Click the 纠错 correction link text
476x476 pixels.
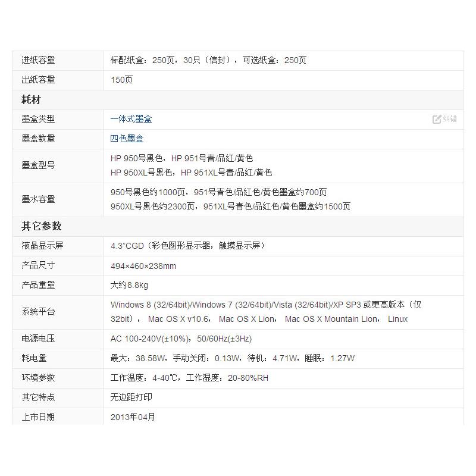pyautogui.click(x=450, y=118)
